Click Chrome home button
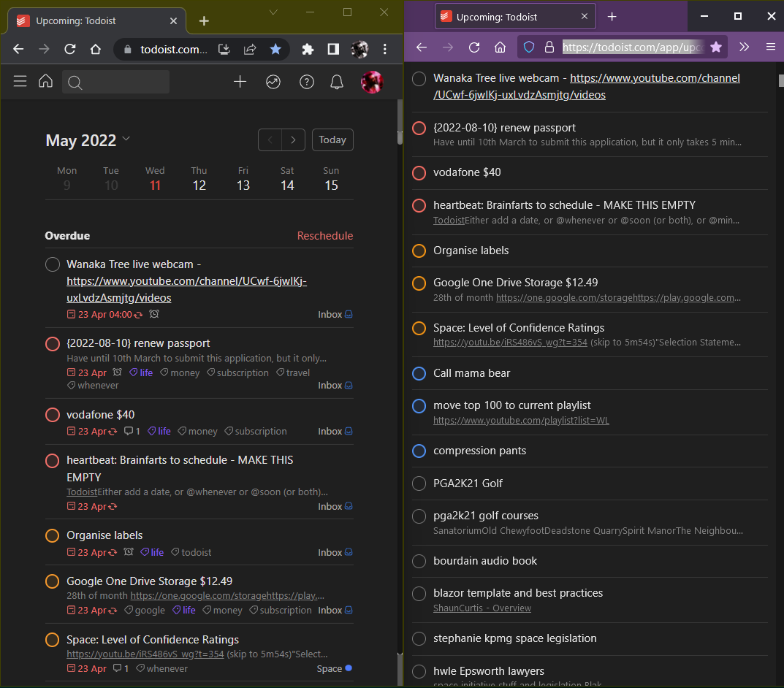 pyautogui.click(x=96, y=49)
